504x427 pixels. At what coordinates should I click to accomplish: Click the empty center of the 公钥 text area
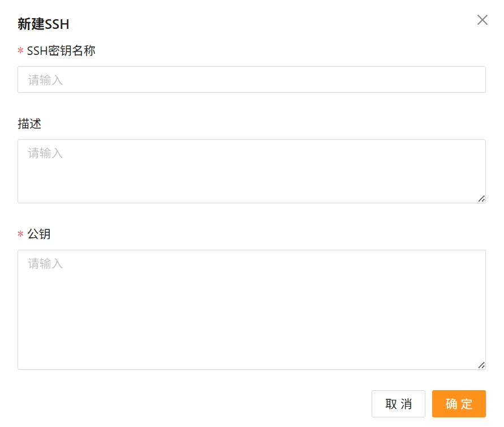pos(251,317)
